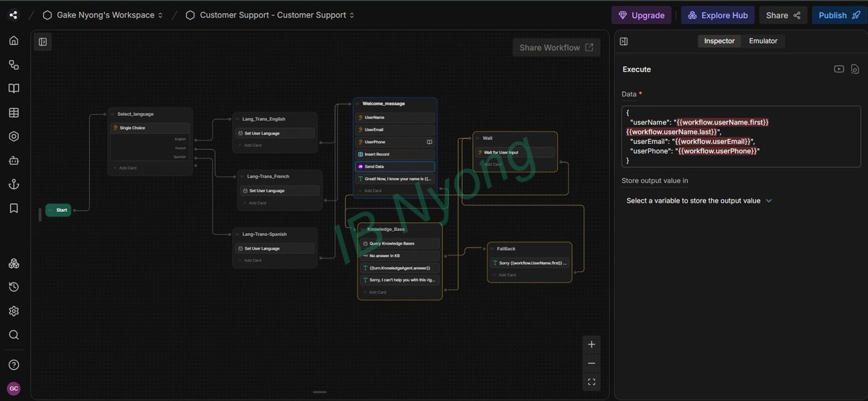Open the Knowledge Base book icon in sidebar

(14, 88)
